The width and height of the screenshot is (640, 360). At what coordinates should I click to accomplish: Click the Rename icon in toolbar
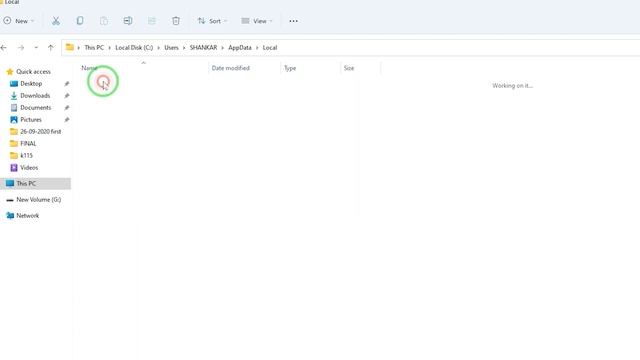click(x=128, y=21)
